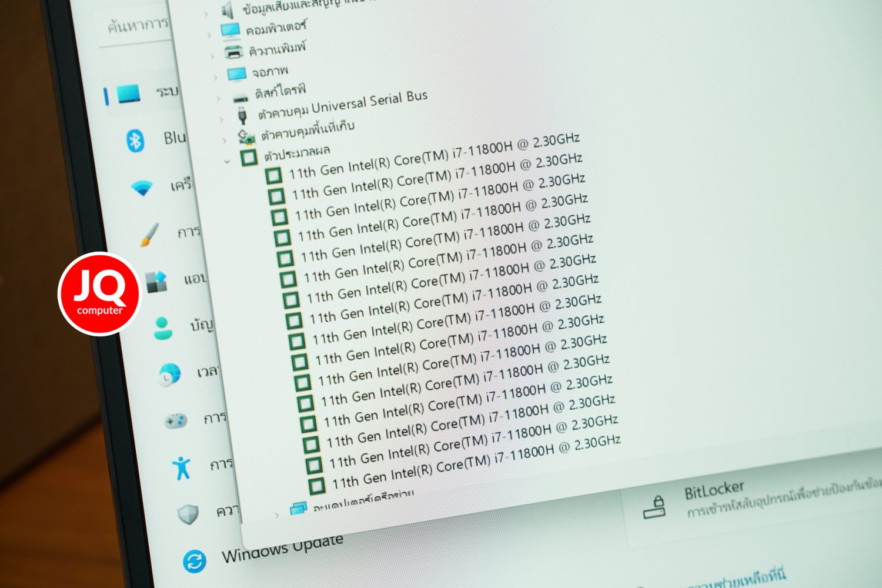
Task: Select the first i7-11800H entry under ตัวประมวลผล
Action: point(435,156)
